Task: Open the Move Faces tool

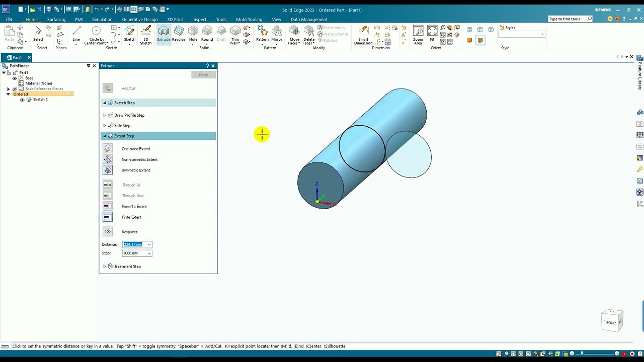Action: point(294,35)
